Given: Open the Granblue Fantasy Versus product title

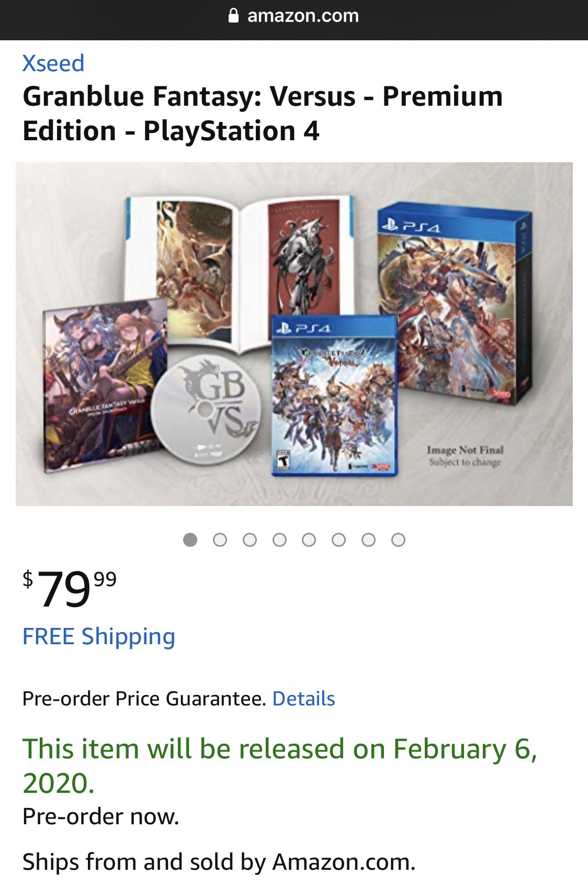Looking at the screenshot, I should [263, 114].
